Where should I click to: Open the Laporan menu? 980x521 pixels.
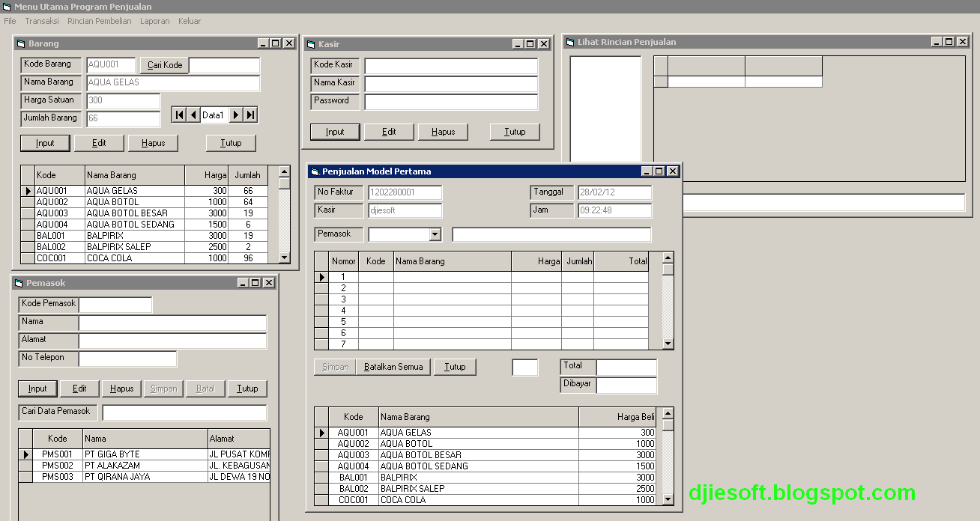point(155,21)
